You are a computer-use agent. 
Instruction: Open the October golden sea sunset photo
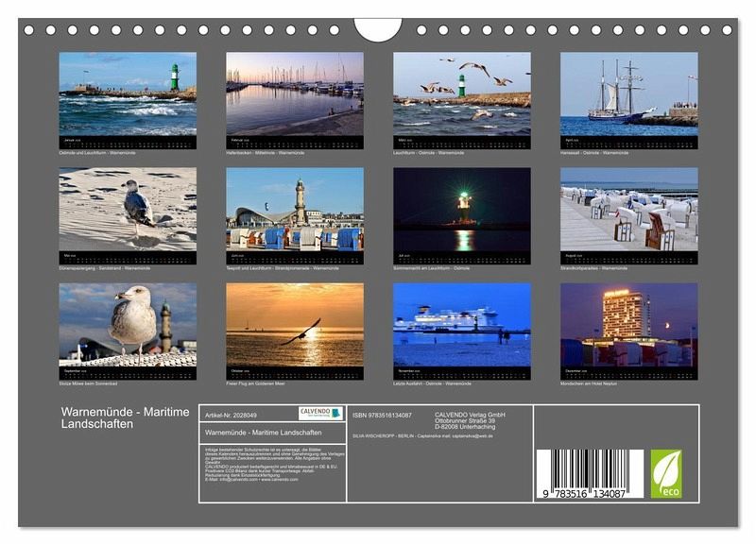pyautogui.click(x=294, y=325)
